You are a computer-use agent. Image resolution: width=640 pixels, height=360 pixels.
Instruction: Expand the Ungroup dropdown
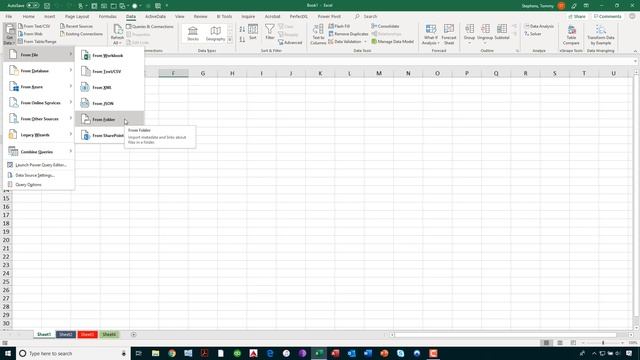tap(485, 43)
